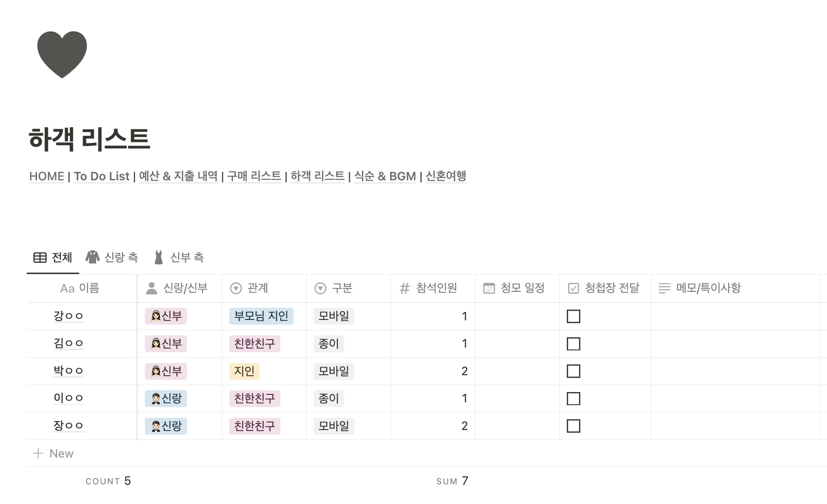Click New to add a guest row
The width and height of the screenshot is (827, 504).
(53, 453)
